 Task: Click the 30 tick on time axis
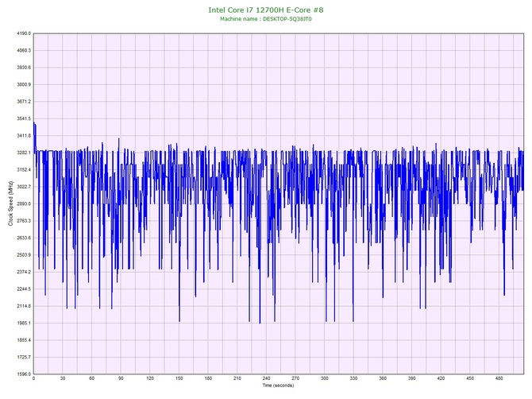click(x=63, y=378)
